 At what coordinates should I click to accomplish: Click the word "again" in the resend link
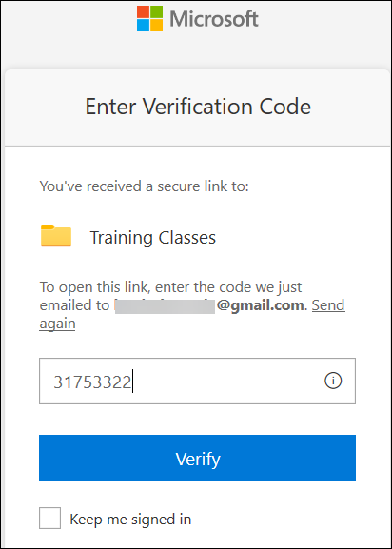[57, 324]
